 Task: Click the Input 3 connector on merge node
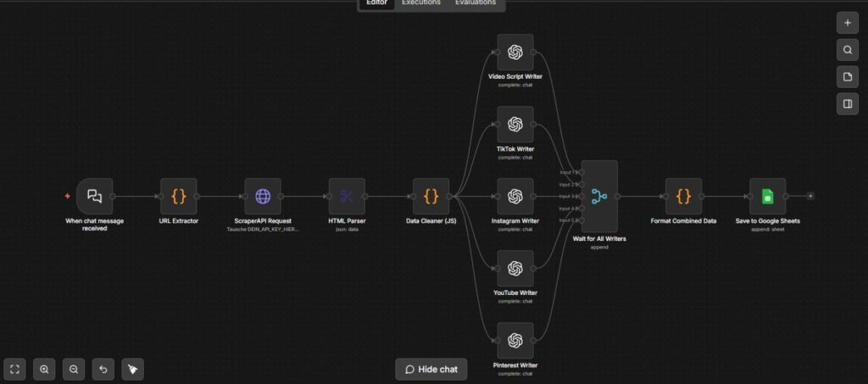point(581,196)
